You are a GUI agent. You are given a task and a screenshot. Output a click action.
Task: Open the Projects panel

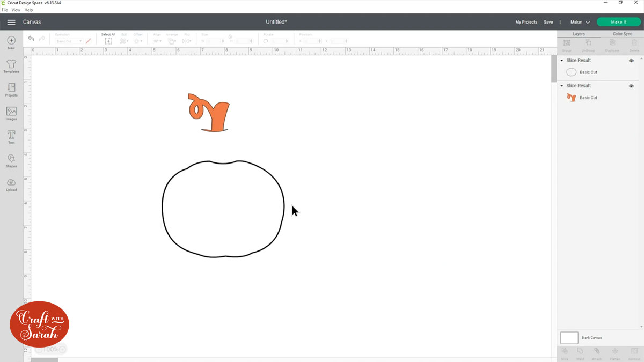[11, 90]
